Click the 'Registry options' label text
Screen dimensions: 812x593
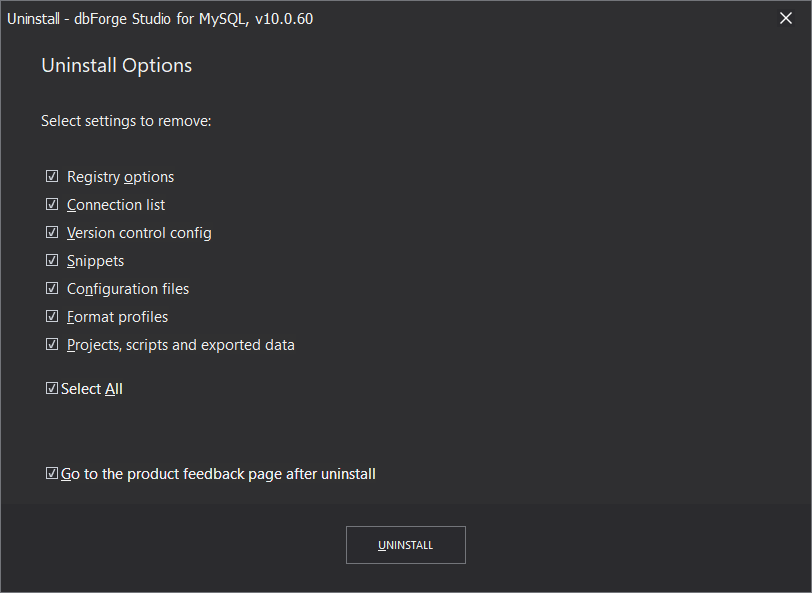(120, 177)
